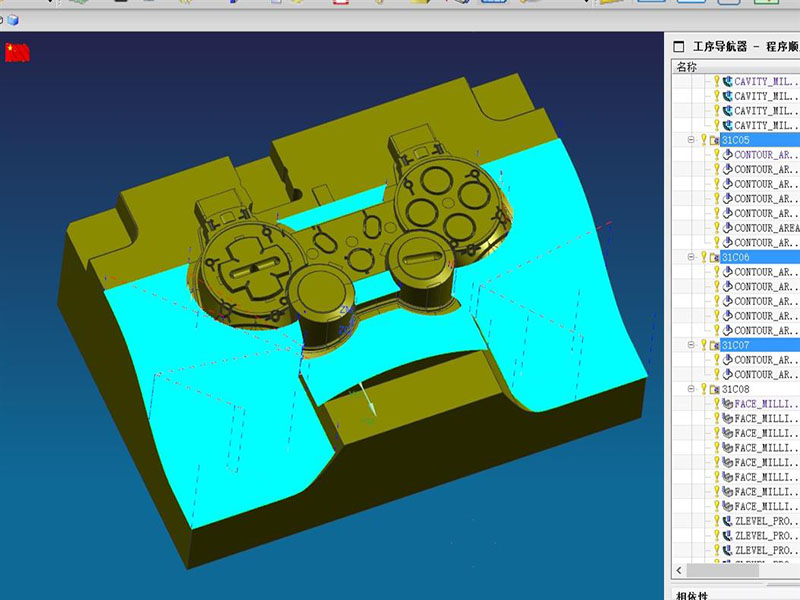
Task: Click the topmost CAVITY_MIL operation's icon
Action: pyautogui.click(x=727, y=82)
